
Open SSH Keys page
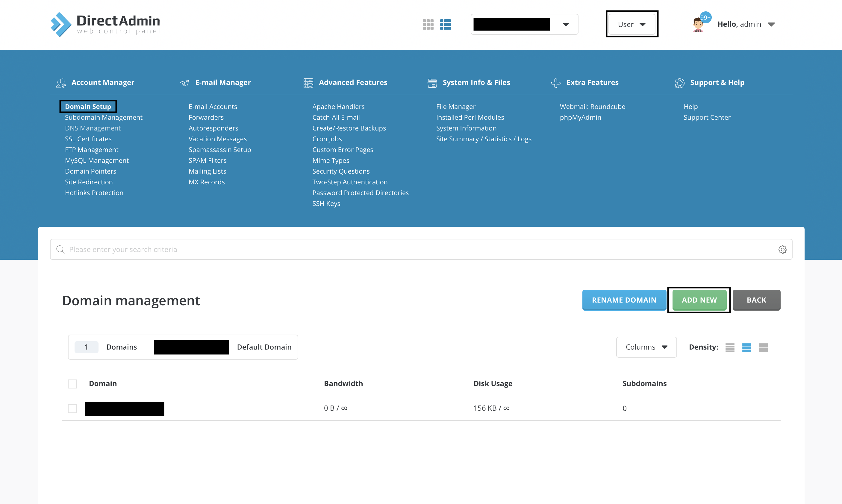326,204
